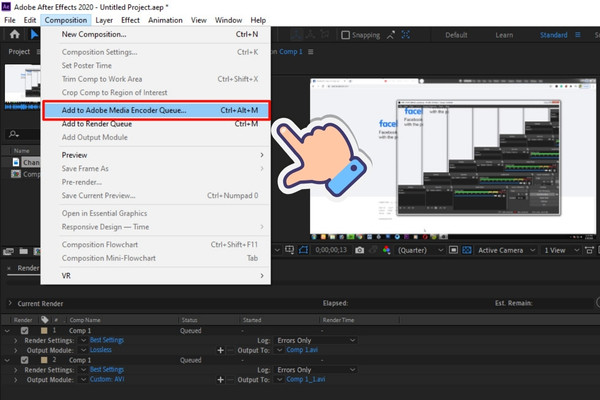Open the 1 View layout dropdown
This screenshot has width=600, height=400.
[x=561, y=250]
